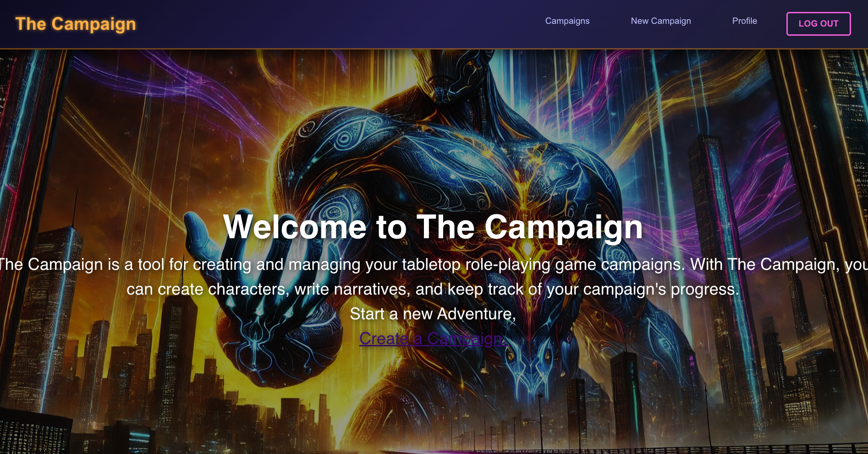
Task: Click the "Start a new Adventure," text
Action: [x=433, y=314]
